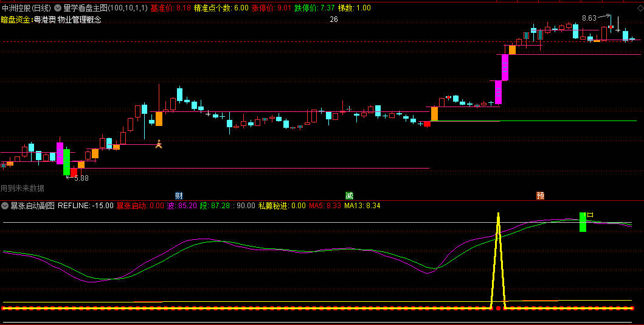Click the 暴涨启动: 0.00 value
644x325 pixels.
point(140,206)
